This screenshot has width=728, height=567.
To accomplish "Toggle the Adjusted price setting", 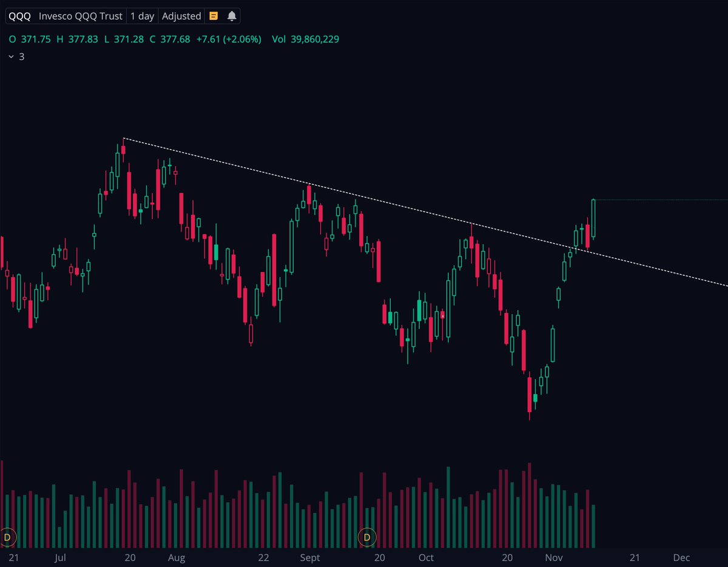I will [181, 16].
